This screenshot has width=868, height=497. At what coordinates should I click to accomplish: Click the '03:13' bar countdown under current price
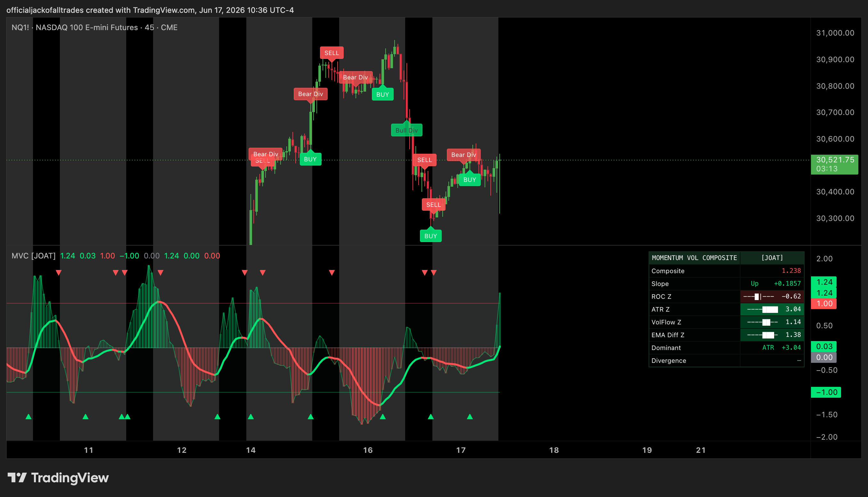[826, 169]
